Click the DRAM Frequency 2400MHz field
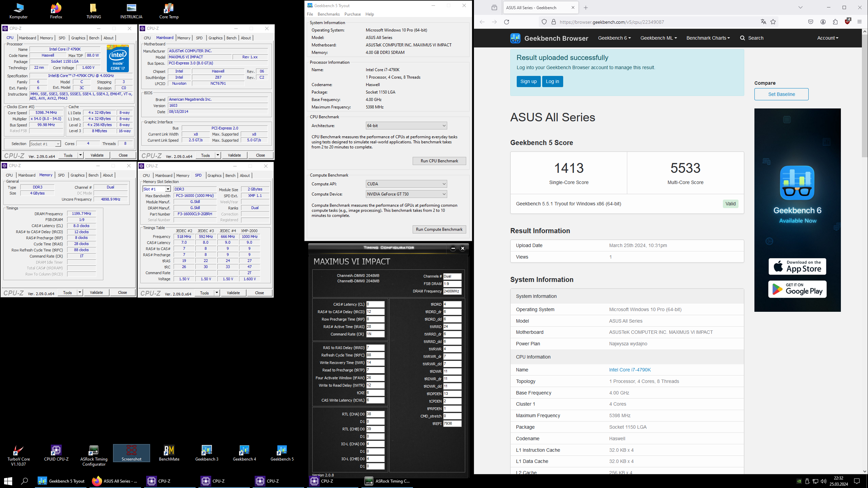This screenshot has height=488, width=868. click(452, 291)
